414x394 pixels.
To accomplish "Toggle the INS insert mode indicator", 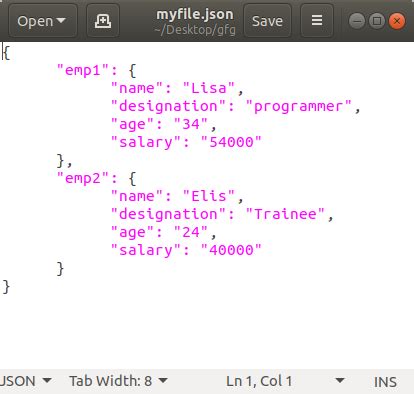I will pyautogui.click(x=385, y=382).
